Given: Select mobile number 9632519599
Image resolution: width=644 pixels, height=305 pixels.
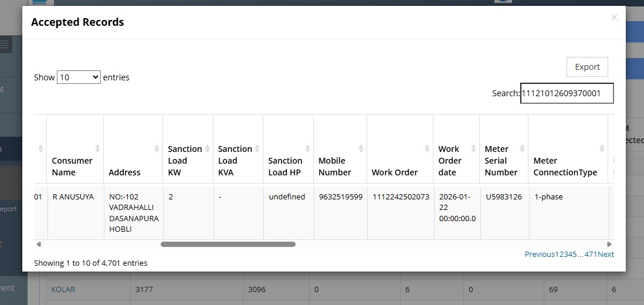Looking at the screenshot, I should 341,196.
